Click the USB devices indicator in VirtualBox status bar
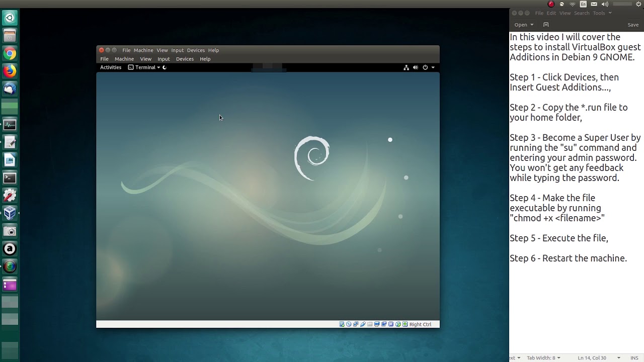 [x=363, y=324]
